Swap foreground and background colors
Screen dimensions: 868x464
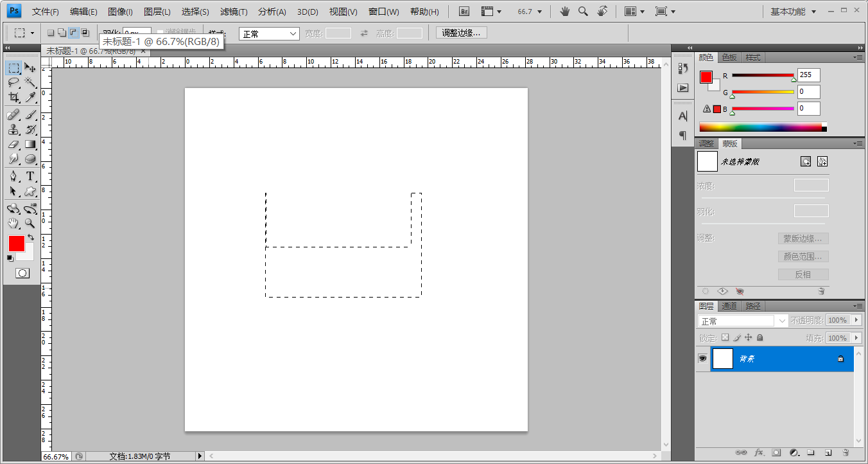click(30, 238)
